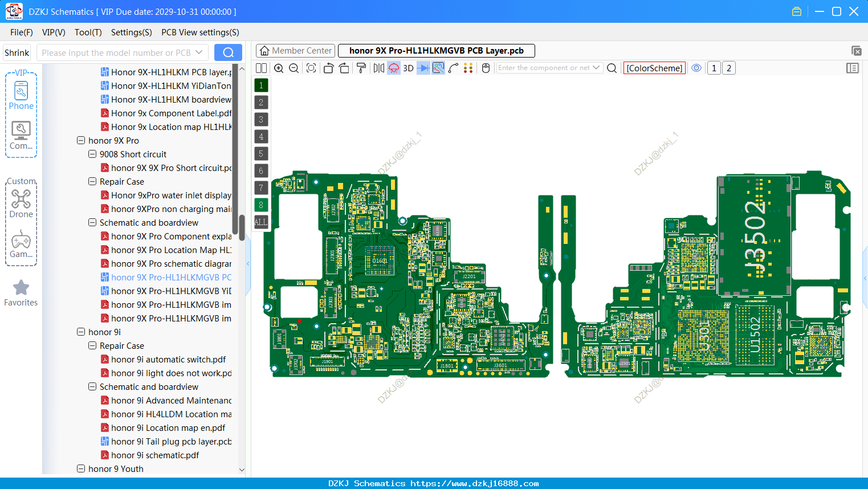Switch to 3D view
Screen dimensions: 868x489
tap(408, 68)
